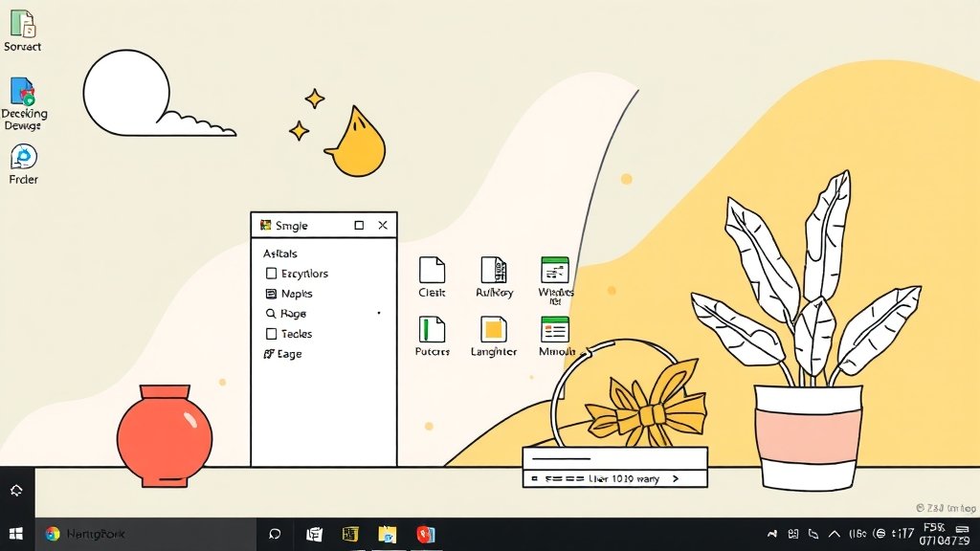Open the Sorract desktop icon
This screenshot has height=551, width=980.
[x=22, y=25]
